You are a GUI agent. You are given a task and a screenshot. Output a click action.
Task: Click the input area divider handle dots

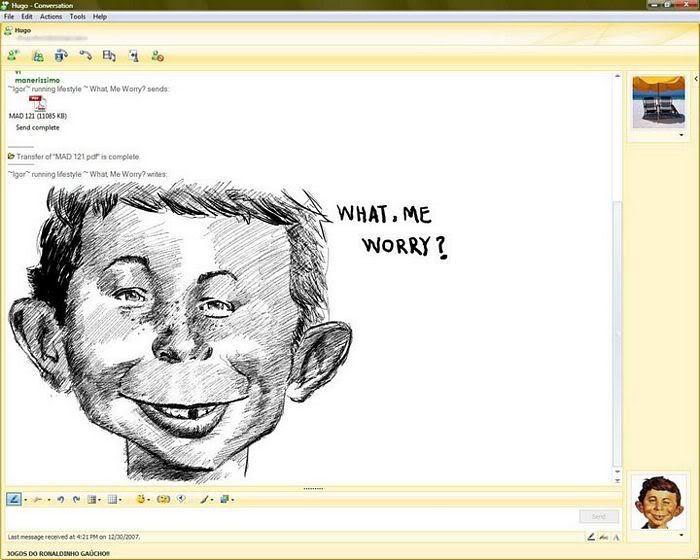[313, 489]
